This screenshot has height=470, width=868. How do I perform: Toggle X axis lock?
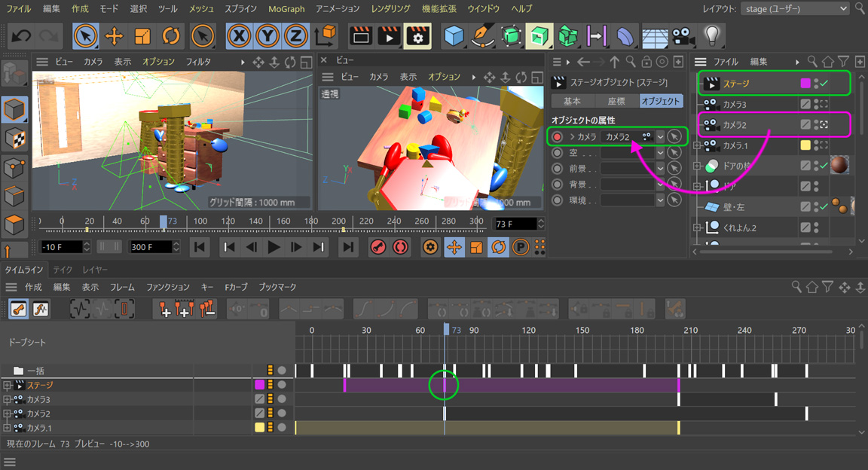[240, 35]
